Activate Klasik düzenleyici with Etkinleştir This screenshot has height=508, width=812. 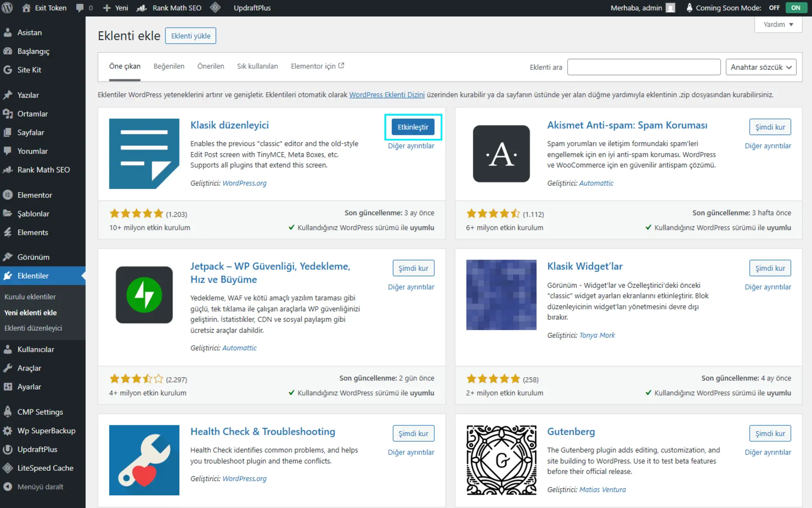pos(413,127)
